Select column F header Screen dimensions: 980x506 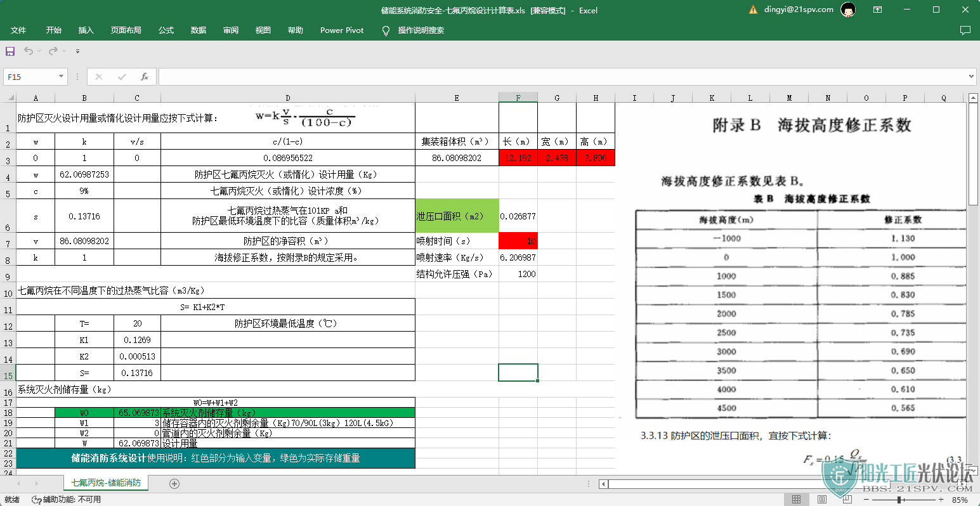[518, 98]
